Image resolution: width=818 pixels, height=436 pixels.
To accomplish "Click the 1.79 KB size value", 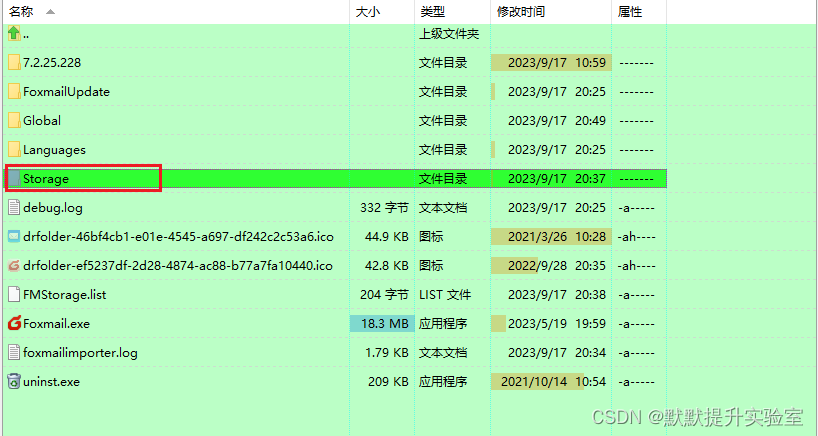I will click(x=387, y=353).
